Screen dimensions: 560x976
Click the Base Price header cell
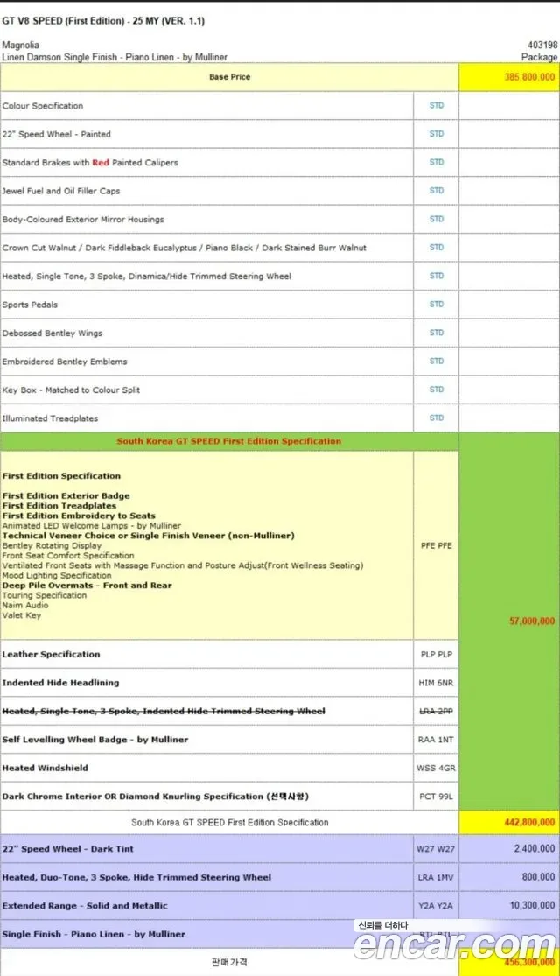[x=229, y=77]
